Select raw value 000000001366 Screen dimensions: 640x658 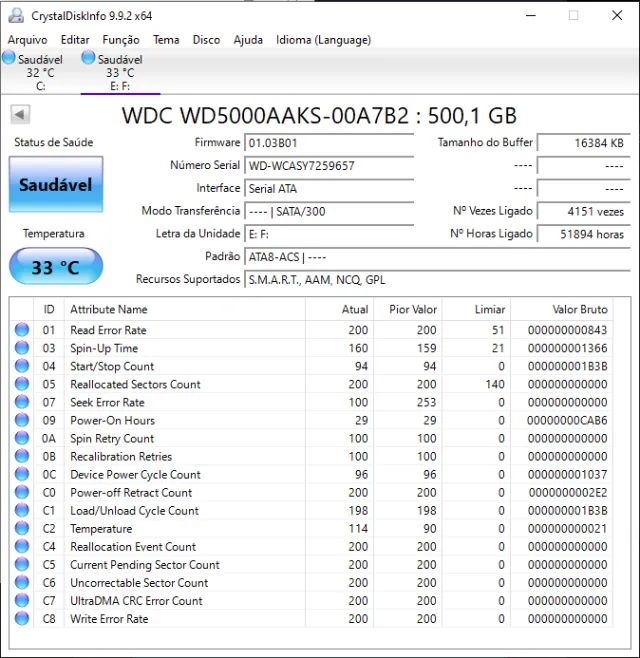coord(567,348)
